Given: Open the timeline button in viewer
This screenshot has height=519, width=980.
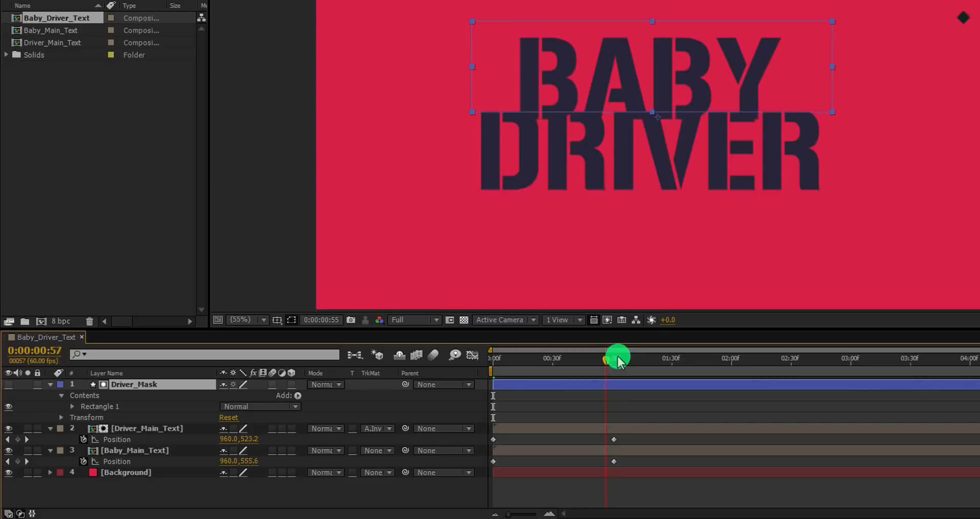Looking at the screenshot, I should tap(622, 320).
